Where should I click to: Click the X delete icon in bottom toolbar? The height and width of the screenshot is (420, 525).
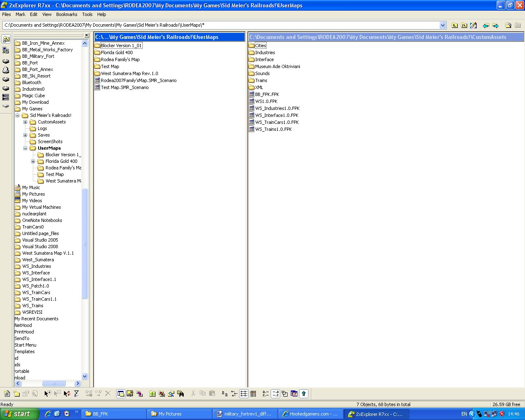click(108, 394)
